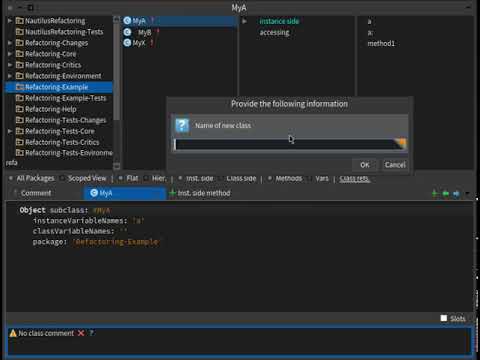
Task: Click the Refactoring-Critics folder icon
Action: [20, 65]
